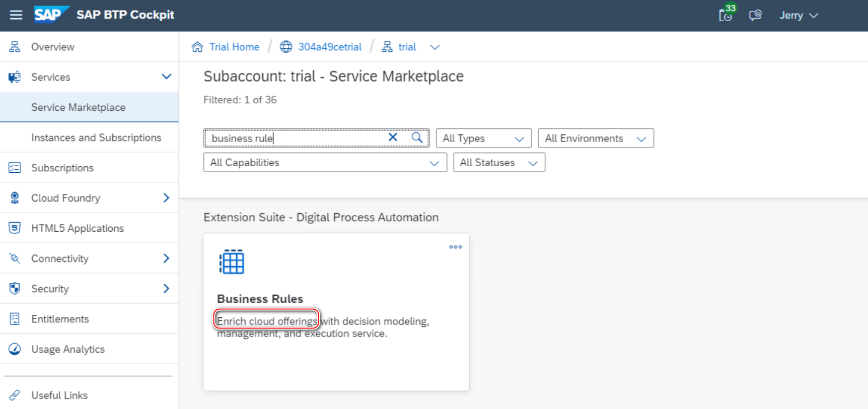Open the Entitlements menu item
Screen dimensions: 868x409
coord(60,319)
